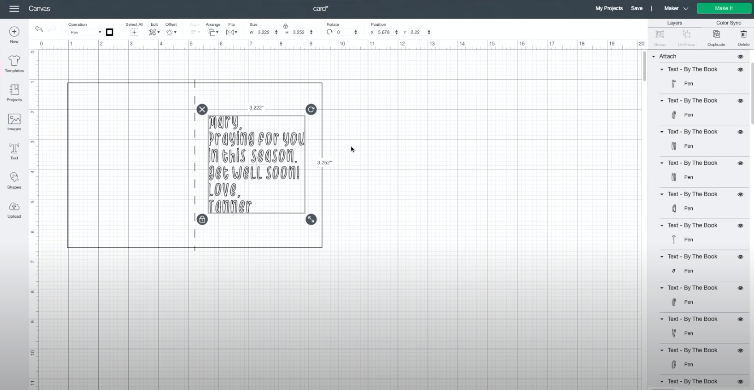Open the Templates panel

click(14, 61)
